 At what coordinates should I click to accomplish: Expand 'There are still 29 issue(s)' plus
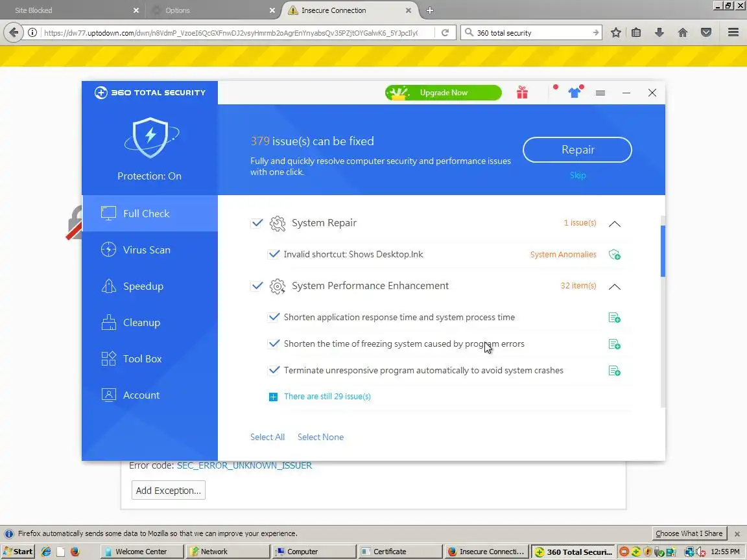(x=273, y=397)
